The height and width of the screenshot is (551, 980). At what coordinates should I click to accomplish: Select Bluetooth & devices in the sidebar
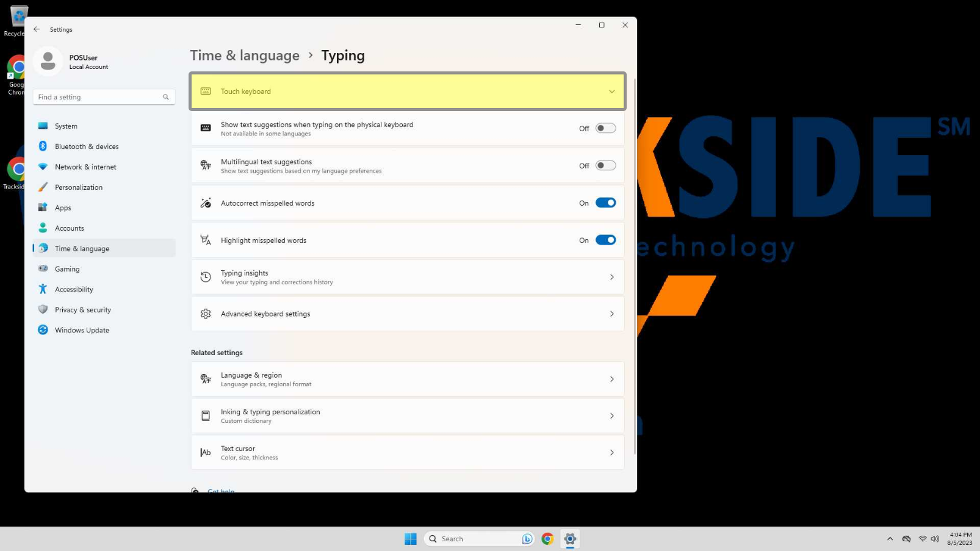click(x=104, y=146)
